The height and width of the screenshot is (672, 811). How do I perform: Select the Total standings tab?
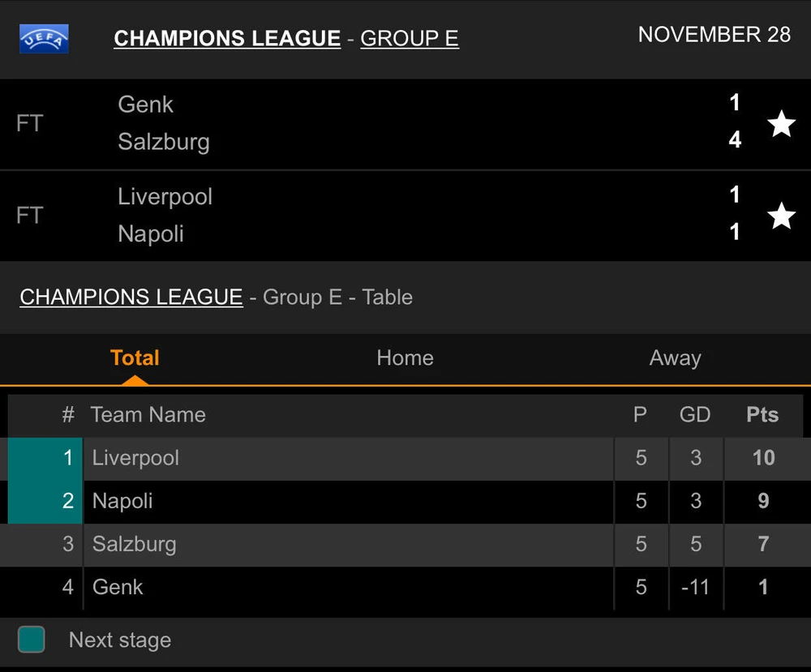(x=135, y=358)
